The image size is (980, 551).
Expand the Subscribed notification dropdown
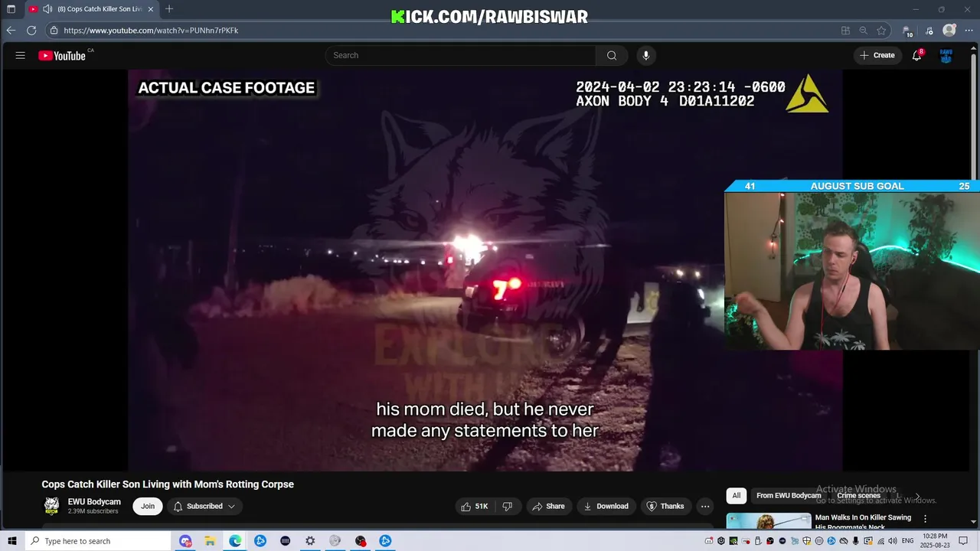[204, 506]
